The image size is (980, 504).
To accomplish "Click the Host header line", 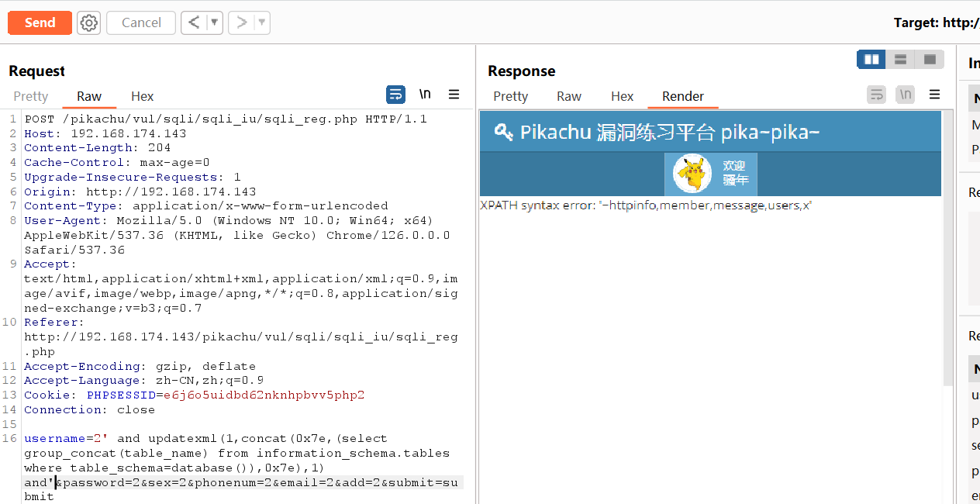I will pos(105,133).
